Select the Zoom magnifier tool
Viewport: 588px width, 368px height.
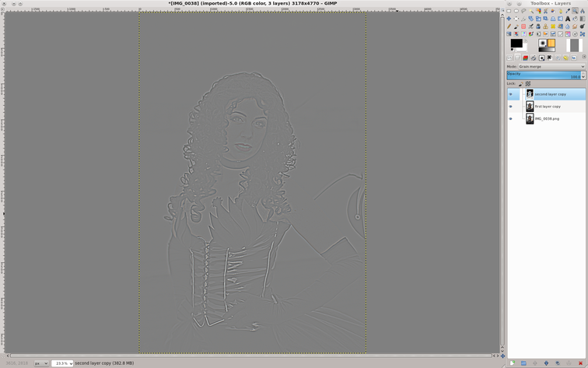[575, 11]
